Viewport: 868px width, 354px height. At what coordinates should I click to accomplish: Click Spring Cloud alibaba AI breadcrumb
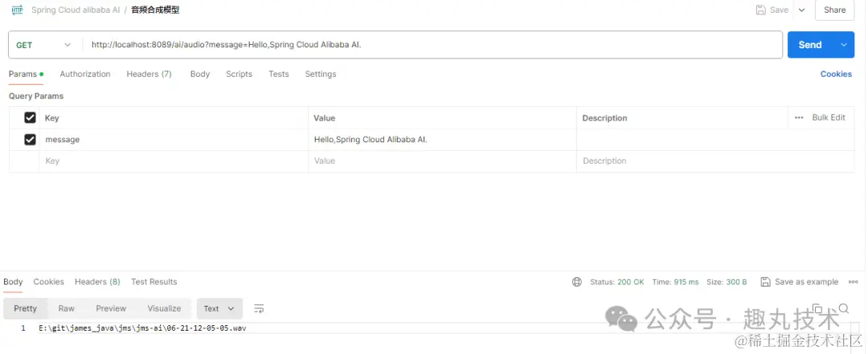click(76, 10)
